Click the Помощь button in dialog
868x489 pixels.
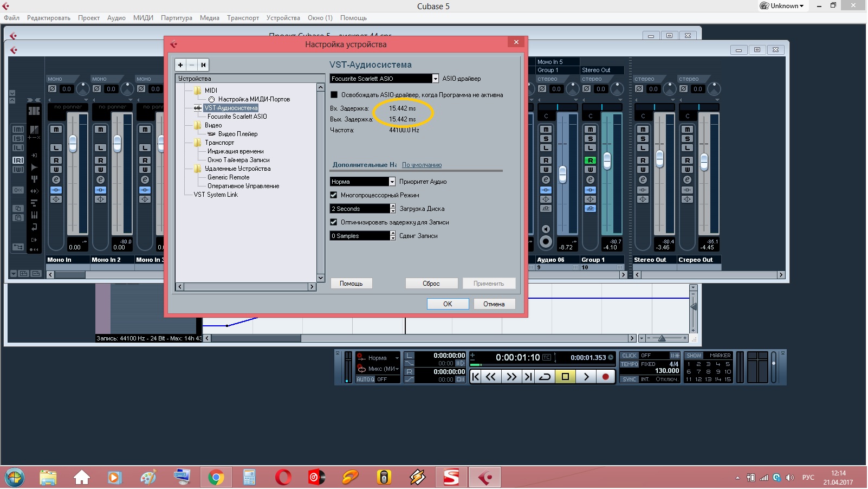tap(351, 284)
